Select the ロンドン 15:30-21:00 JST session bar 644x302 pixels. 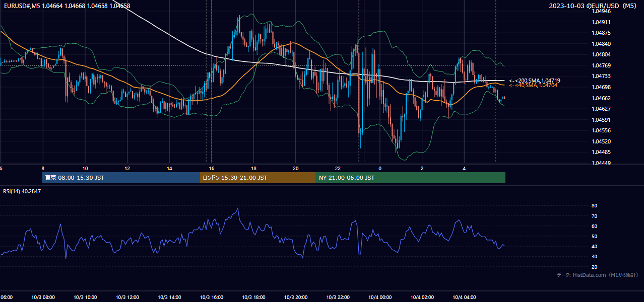(258, 178)
